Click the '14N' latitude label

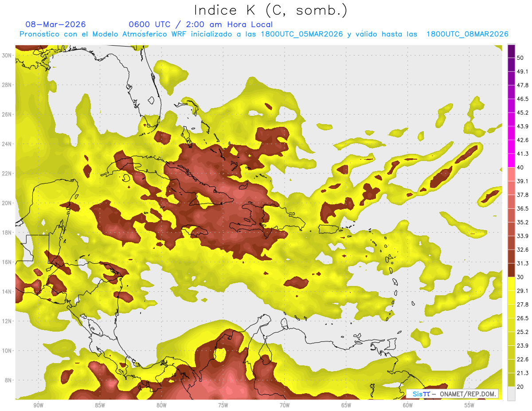pos(7,291)
